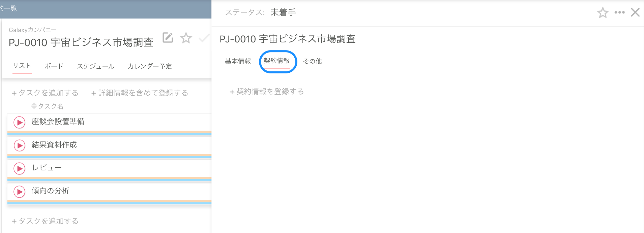This screenshot has width=644, height=233.
Task: Click the 契約情報を登録する registration link
Action: click(x=270, y=91)
